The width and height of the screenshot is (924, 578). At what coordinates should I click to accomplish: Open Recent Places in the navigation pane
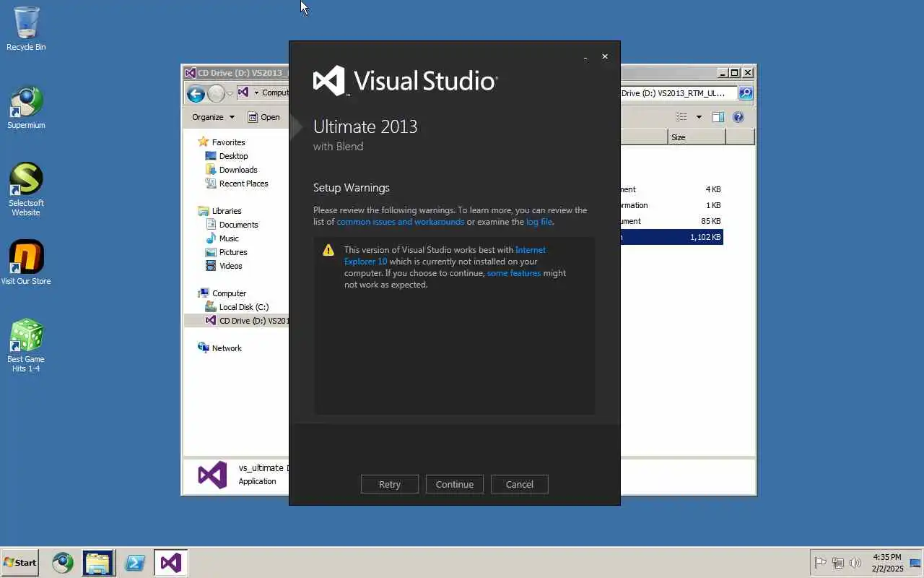[243, 184]
